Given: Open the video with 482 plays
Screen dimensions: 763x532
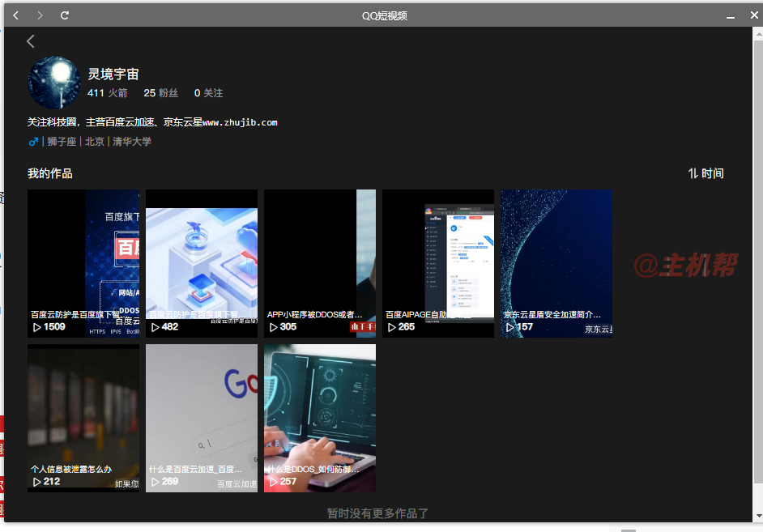Looking at the screenshot, I should (x=202, y=263).
